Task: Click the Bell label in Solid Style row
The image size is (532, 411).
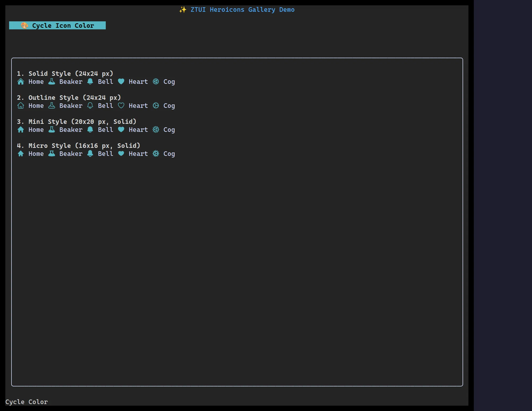Action: point(105,82)
